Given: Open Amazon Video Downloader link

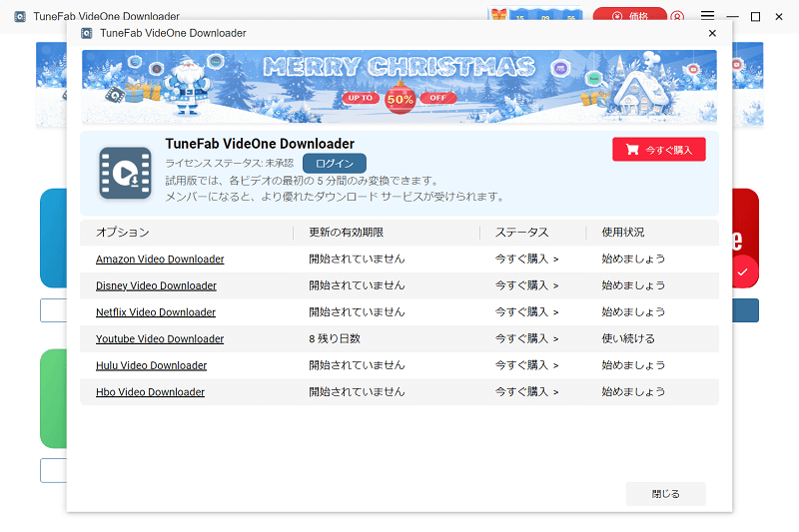Looking at the screenshot, I should [x=160, y=260].
